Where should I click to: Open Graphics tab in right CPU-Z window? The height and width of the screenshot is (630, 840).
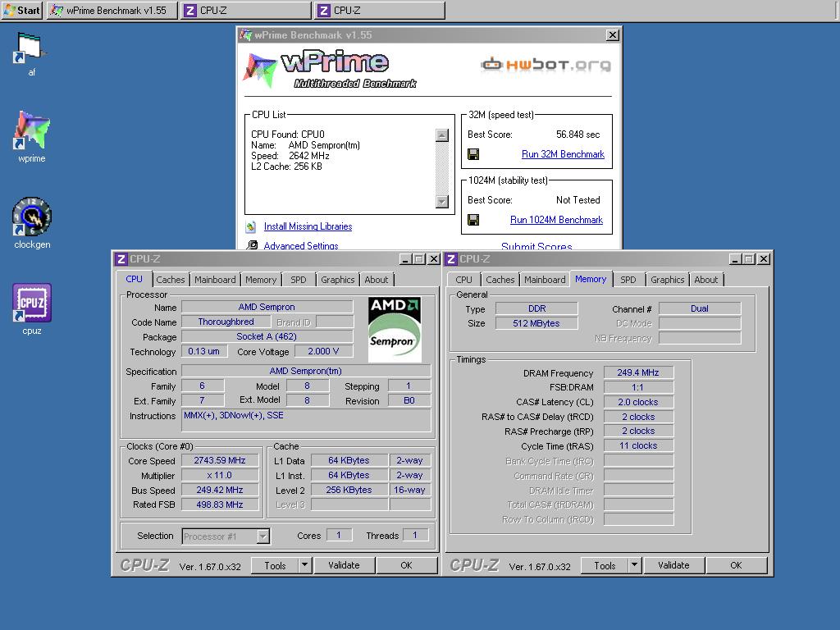668,280
